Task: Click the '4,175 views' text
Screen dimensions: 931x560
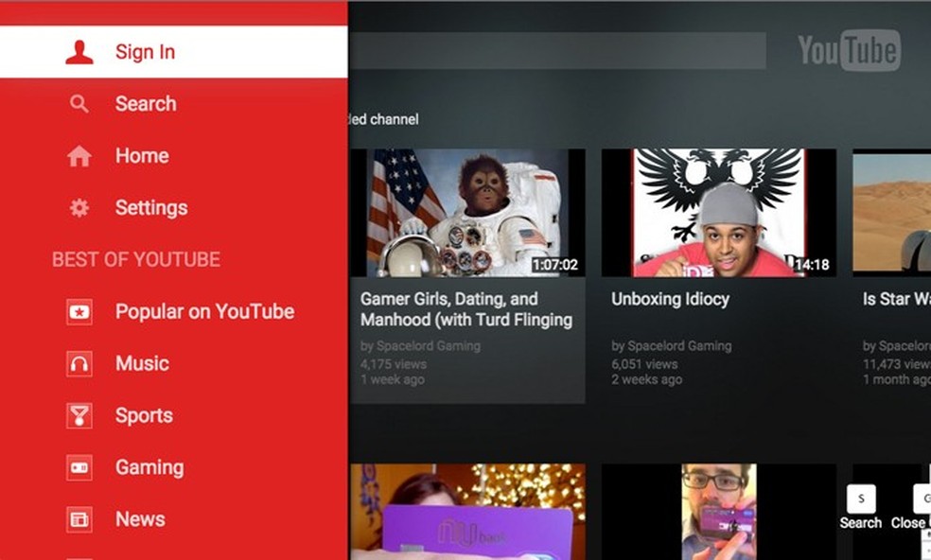Action: point(393,363)
